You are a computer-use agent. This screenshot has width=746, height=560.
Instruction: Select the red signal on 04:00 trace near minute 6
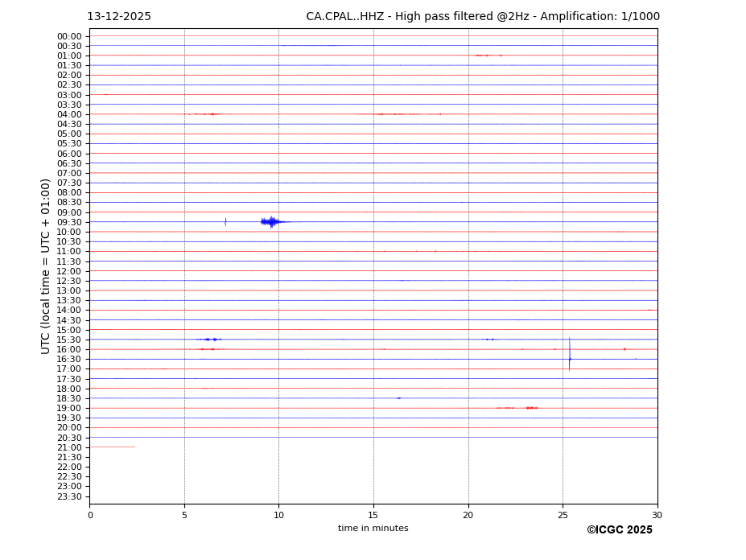coord(212,114)
